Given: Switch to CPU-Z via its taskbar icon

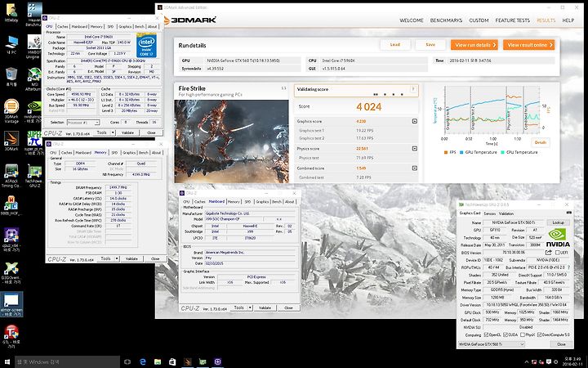Looking at the screenshot, I should (217, 362).
